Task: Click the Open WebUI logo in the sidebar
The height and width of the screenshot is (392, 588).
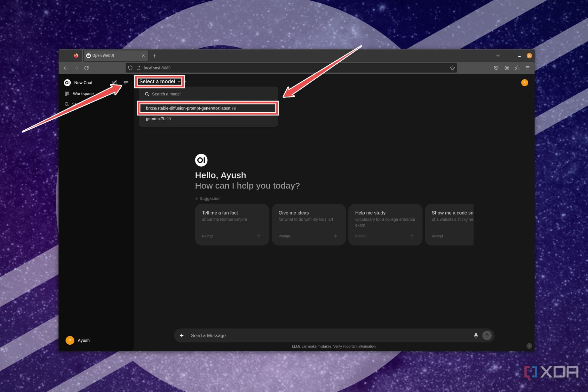Action: [x=67, y=82]
